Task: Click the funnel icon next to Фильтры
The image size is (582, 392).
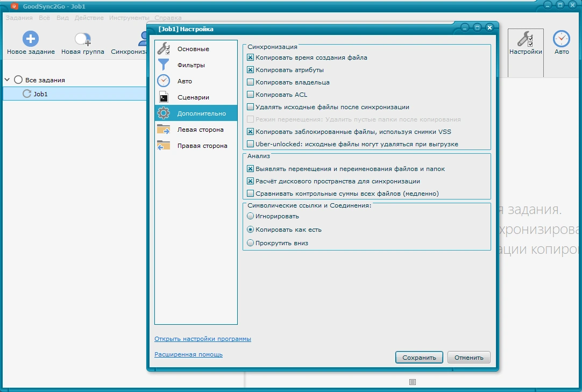Action: point(164,65)
